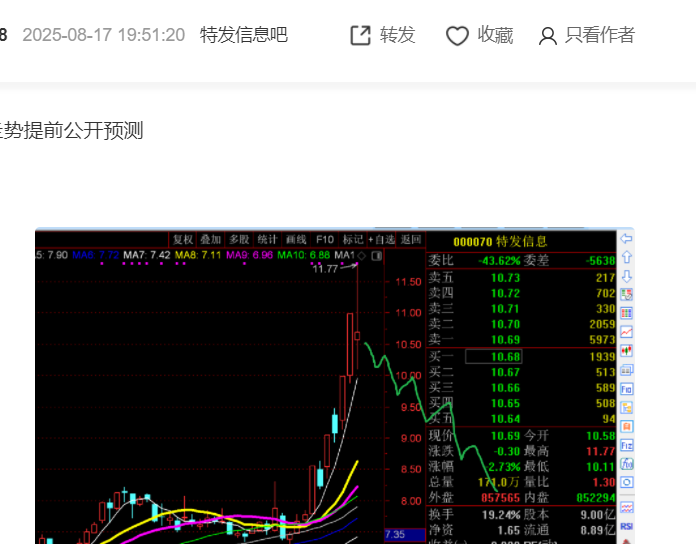Click the f(x) formula icon in sidebar
Image resolution: width=696 pixels, height=544 pixels.
pyautogui.click(x=626, y=464)
